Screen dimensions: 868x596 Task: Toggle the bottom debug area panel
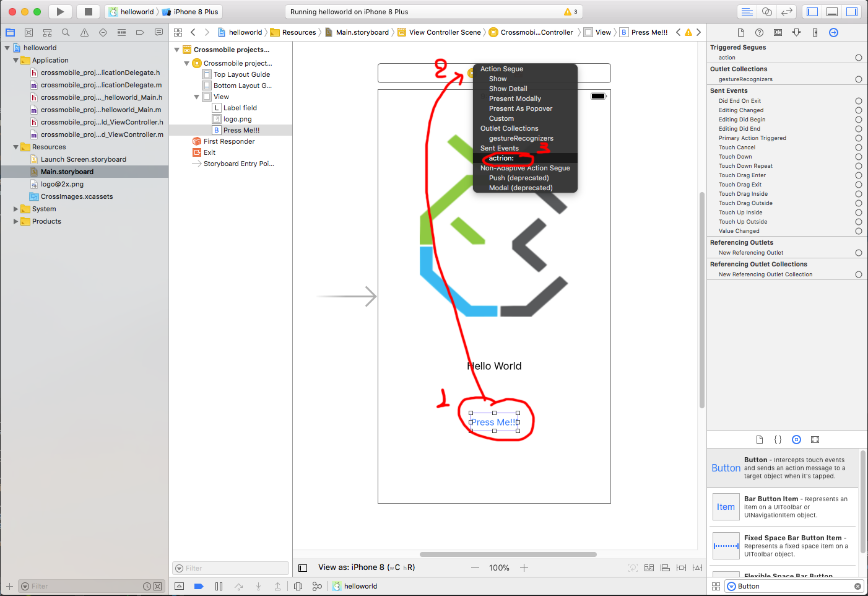coord(832,12)
